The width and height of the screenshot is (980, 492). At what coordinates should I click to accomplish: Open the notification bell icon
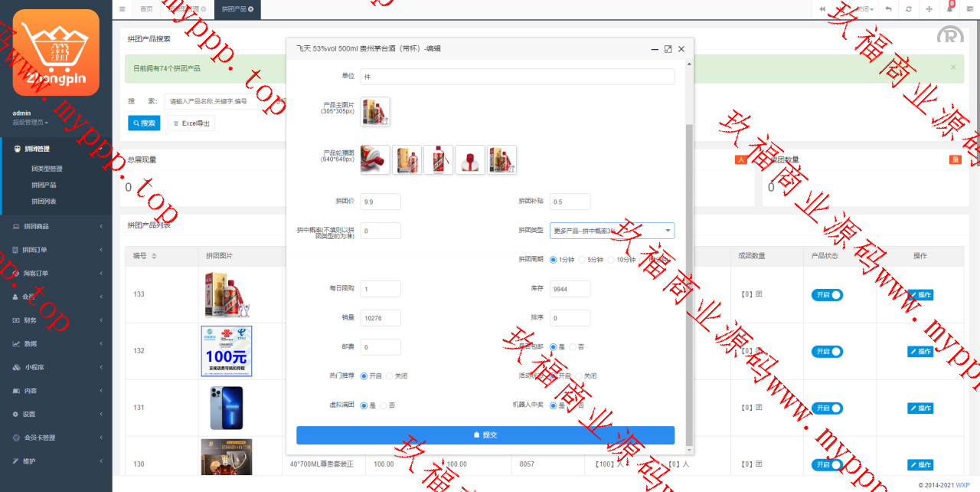pyautogui.click(x=949, y=9)
